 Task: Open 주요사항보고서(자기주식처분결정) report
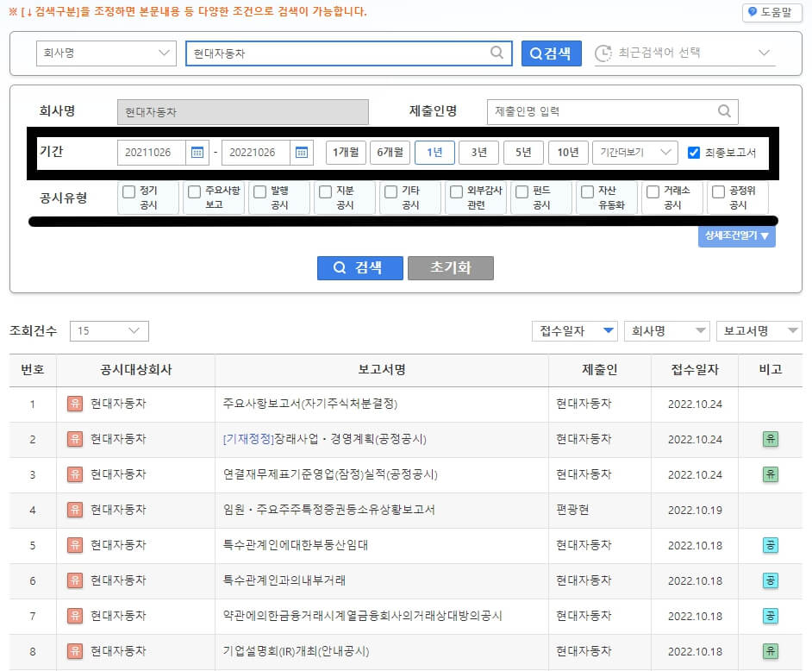tap(310, 404)
